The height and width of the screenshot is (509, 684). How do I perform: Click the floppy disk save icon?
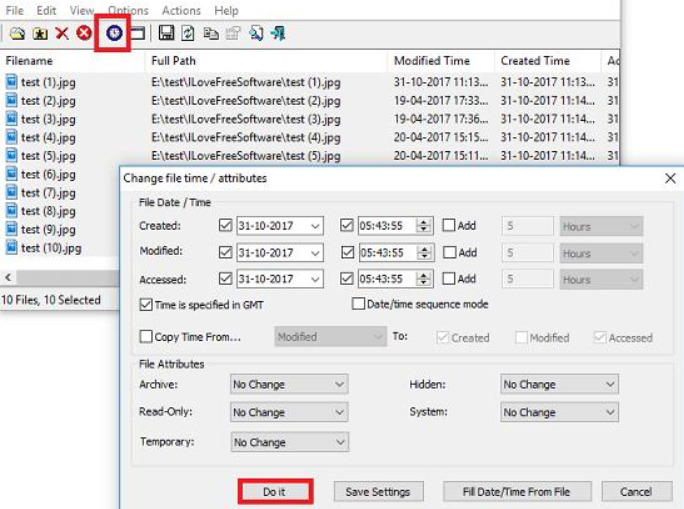tap(166, 33)
